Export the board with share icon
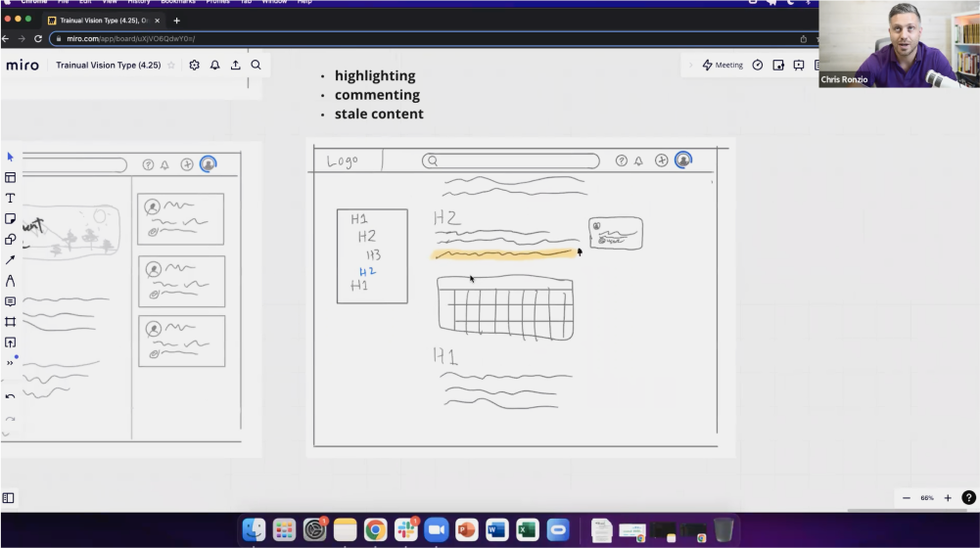The width and height of the screenshot is (980, 548). 236,65
